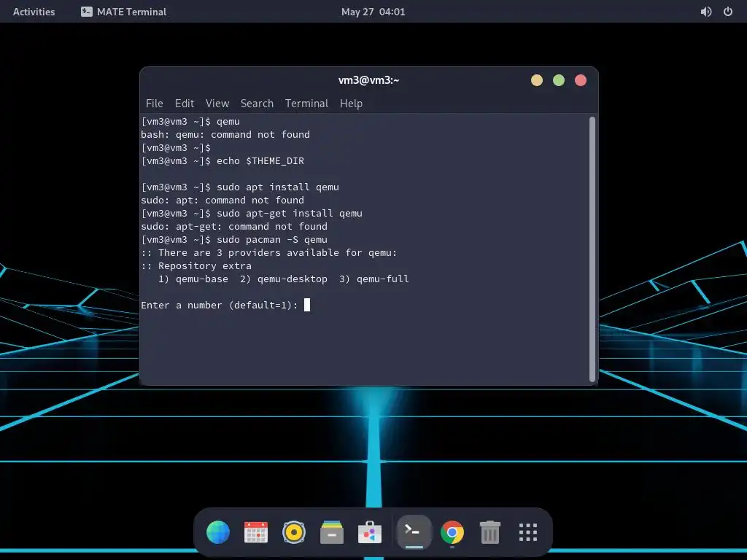Show all applications grid
Image resolution: width=747 pixels, height=560 pixels.
coord(528,532)
